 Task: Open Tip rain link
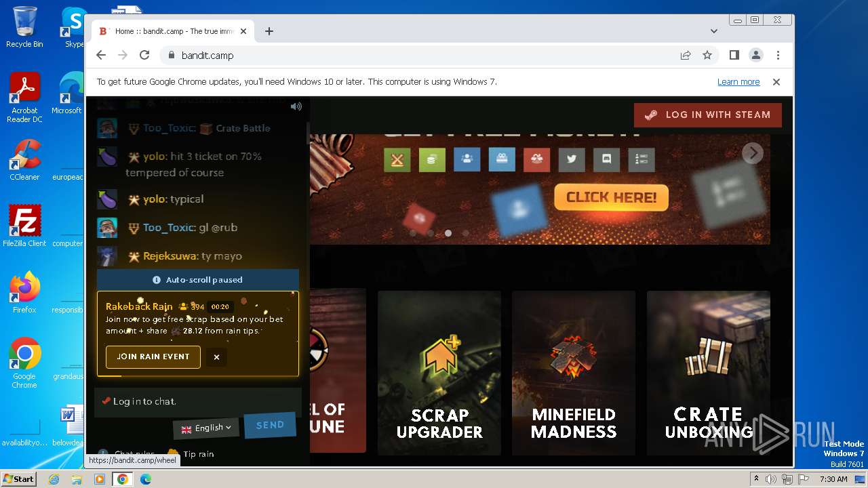191,454
